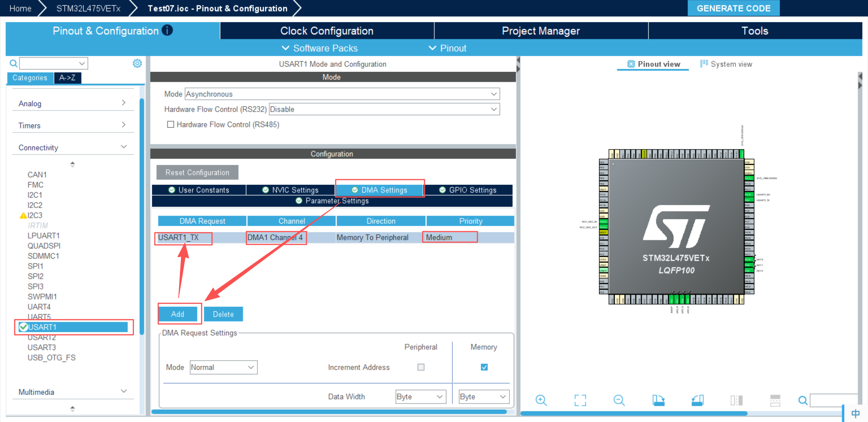Click the info icon beside Pinout & Configuration
This screenshot has width=868, height=422.
click(167, 30)
